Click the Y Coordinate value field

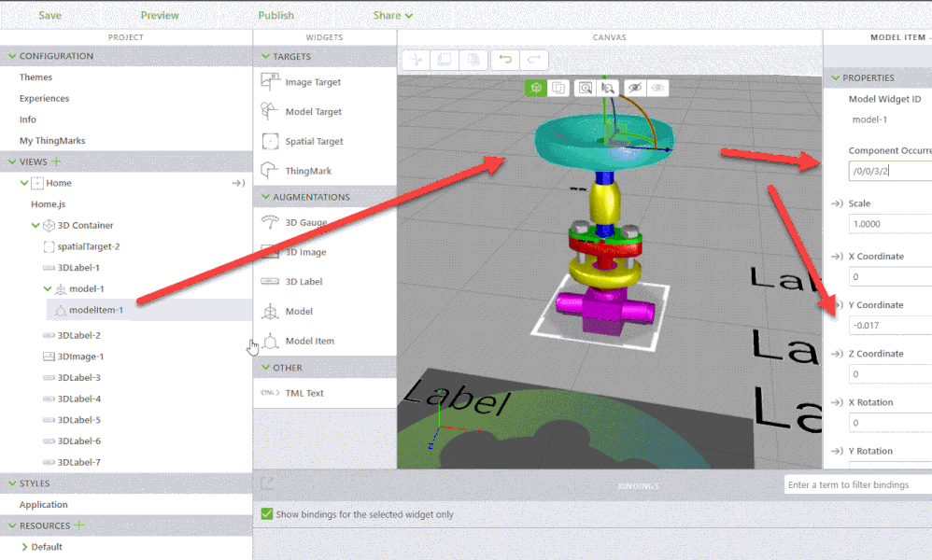click(890, 326)
